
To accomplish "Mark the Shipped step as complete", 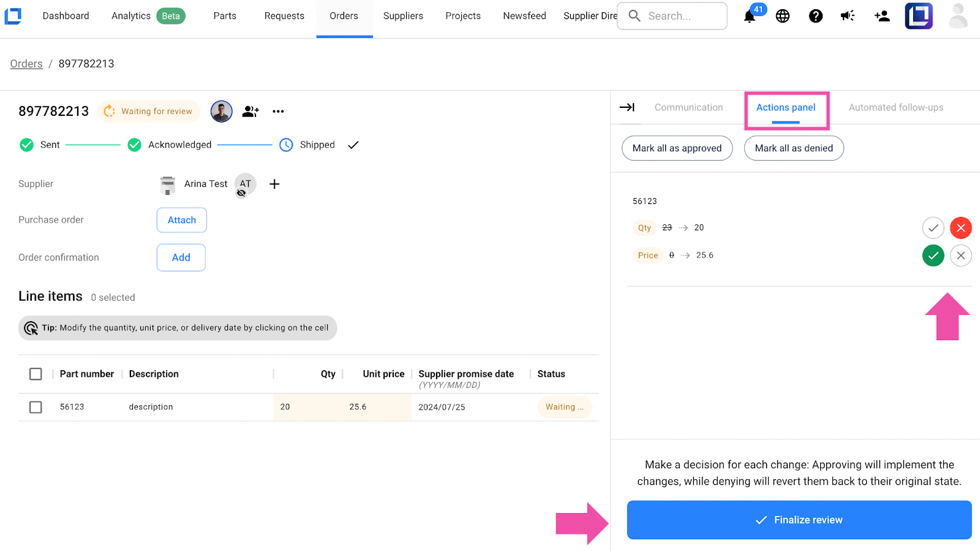I will tap(353, 145).
